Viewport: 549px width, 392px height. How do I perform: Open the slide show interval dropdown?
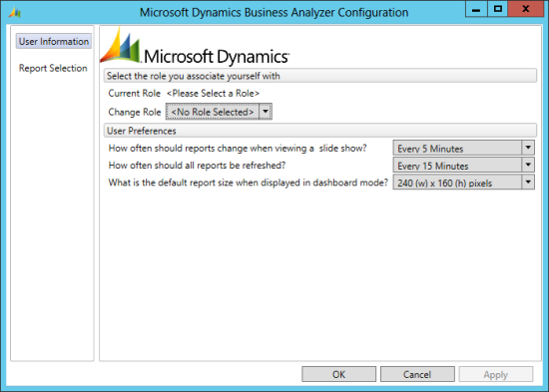464,148
